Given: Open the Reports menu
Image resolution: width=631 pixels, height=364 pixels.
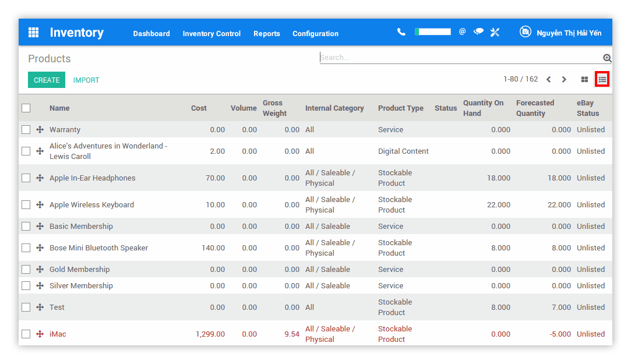Looking at the screenshot, I should pyautogui.click(x=267, y=34).
